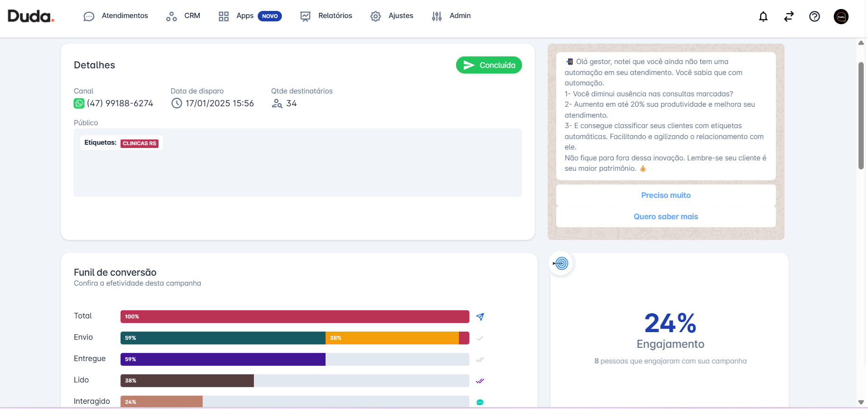Navigate to Relatórios

pos(327,16)
